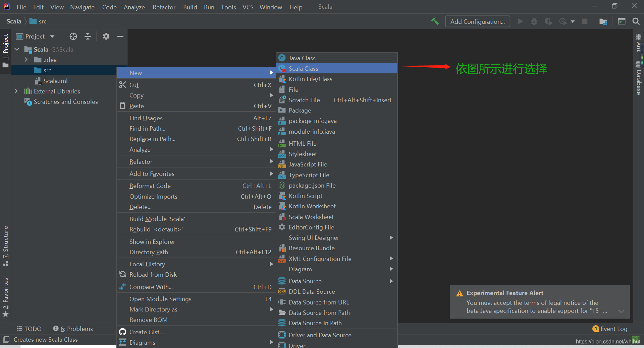Click the src breadcrumb
644x348 pixels.
(x=38, y=21)
